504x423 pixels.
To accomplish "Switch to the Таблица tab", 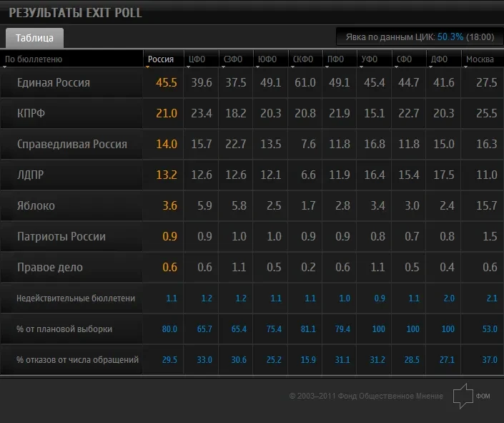I will point(34,38).
